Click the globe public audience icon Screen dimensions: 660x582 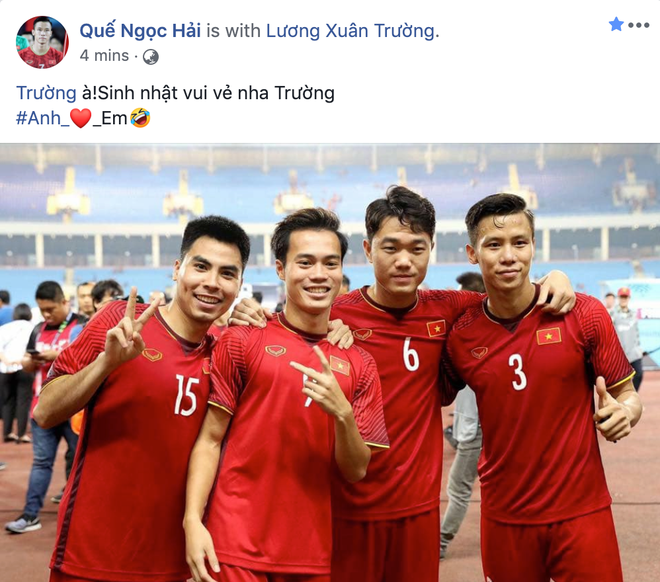coord(151,57)
